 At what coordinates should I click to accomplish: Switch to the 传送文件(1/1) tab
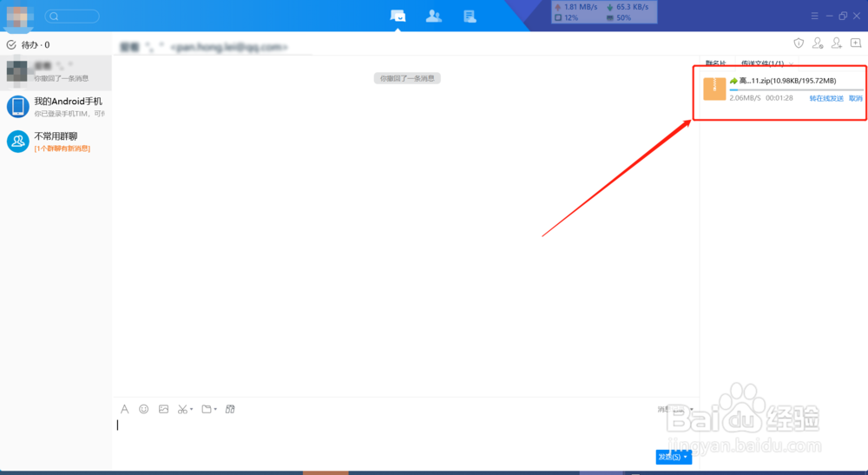click(x=762, y=63)
